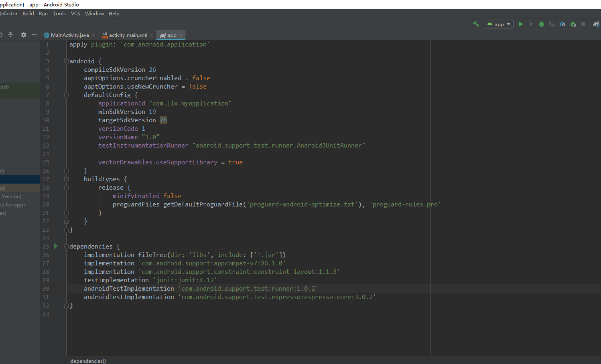Switch to MainActivity.java tab

[x=70, y=35]
